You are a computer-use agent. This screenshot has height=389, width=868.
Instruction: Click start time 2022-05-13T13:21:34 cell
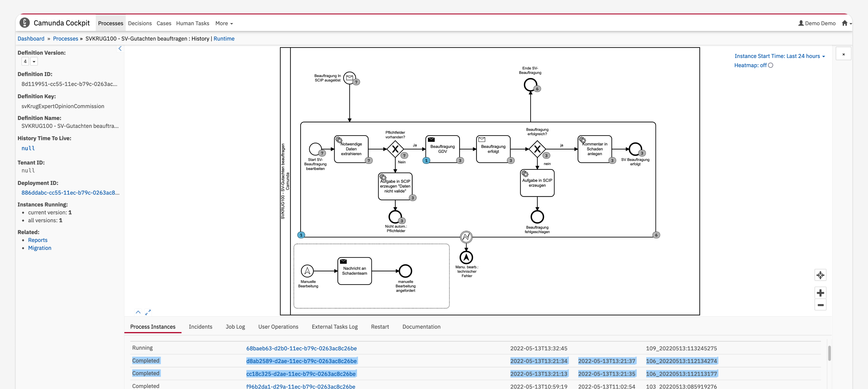(539, 361)
